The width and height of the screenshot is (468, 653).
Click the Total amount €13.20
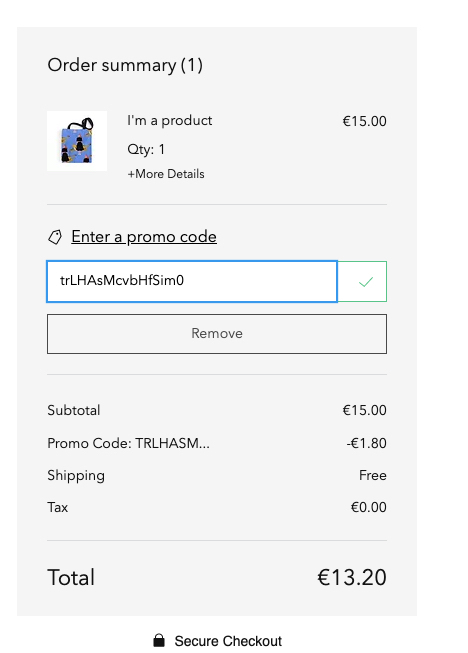[x=352, y=577]
